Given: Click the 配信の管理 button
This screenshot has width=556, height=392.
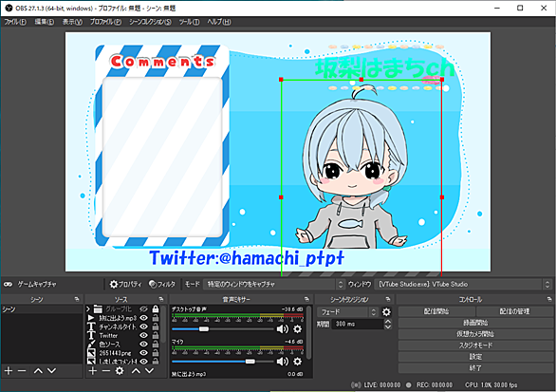Looking at the screenshot, I should [514, 311].
